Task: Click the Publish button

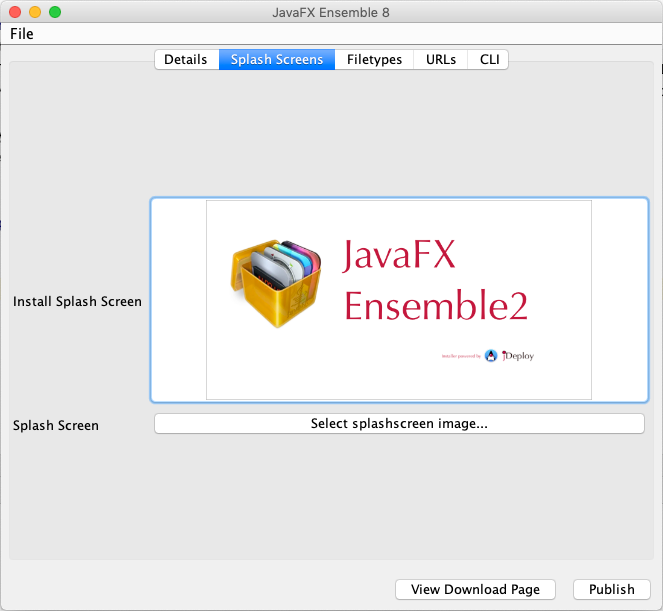Action: click(611, 589)
